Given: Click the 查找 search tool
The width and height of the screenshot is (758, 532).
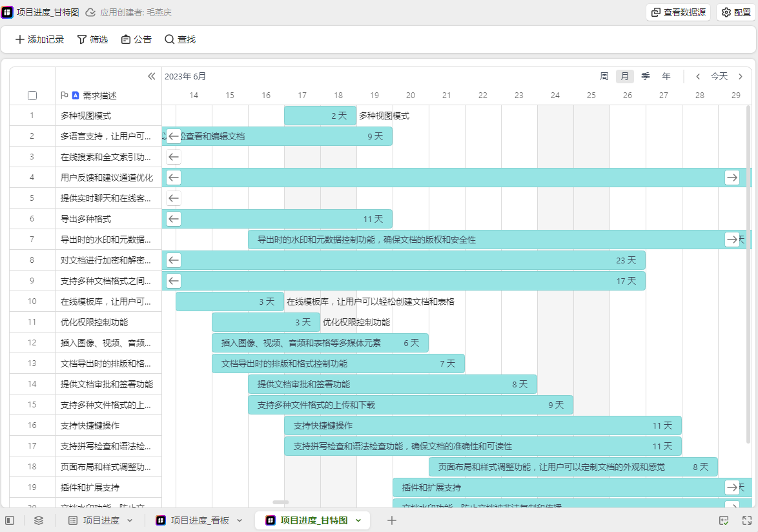Looking at the screenshot, I should [x=180, y=39].
